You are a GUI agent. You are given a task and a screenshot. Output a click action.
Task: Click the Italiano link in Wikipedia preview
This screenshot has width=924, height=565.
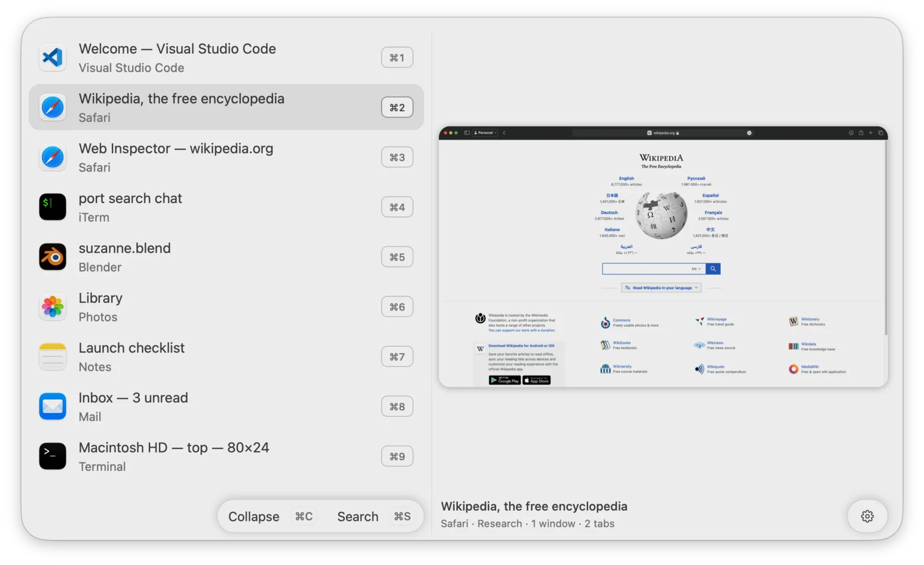[612, 230]
